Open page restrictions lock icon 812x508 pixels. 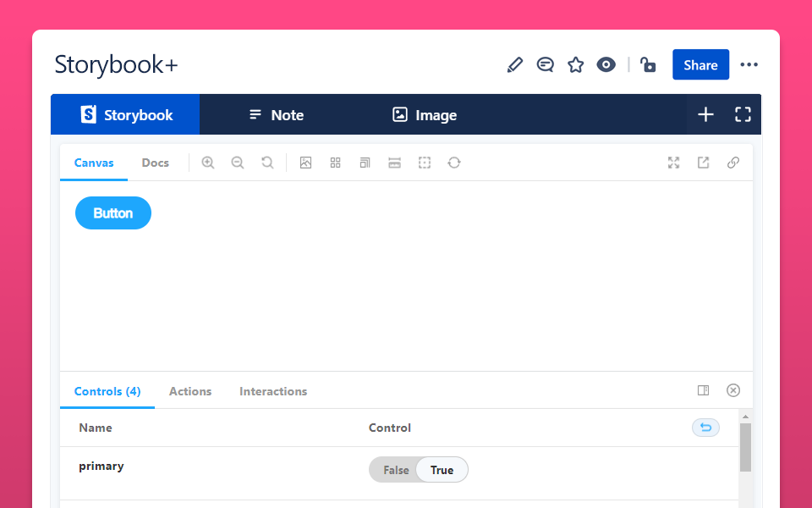(x=648, y=65)
